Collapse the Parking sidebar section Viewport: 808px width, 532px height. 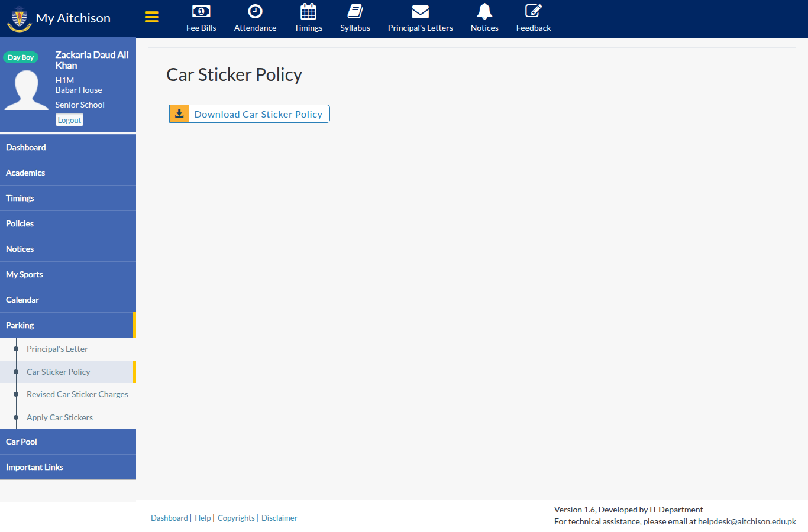click(68, 325)
